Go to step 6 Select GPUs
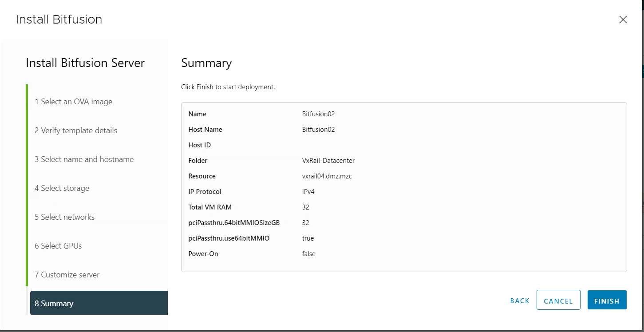The height and width of the screenshot is (332, 644). click(x=59, y=246)
